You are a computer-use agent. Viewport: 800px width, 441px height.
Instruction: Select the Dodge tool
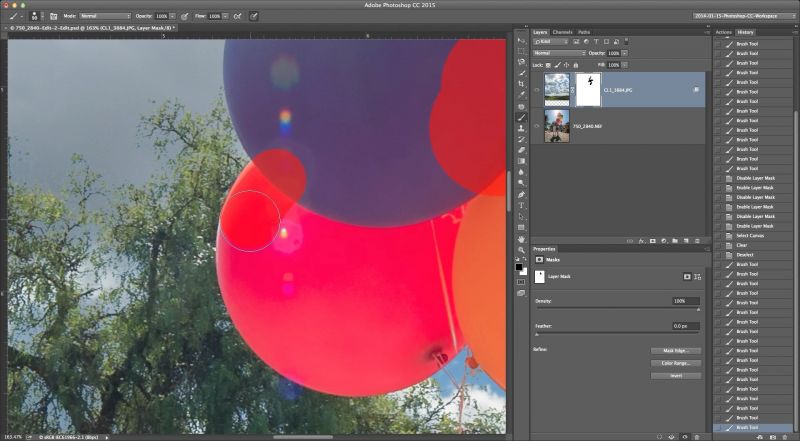pos(521,183)
